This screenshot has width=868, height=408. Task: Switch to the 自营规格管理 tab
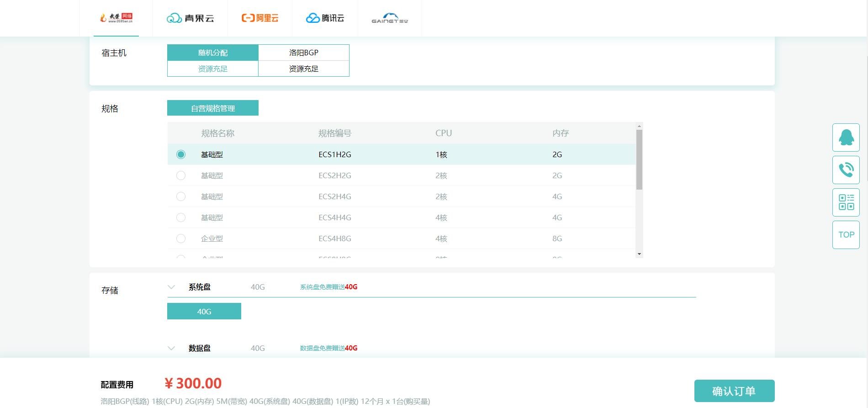click(213, 108)
